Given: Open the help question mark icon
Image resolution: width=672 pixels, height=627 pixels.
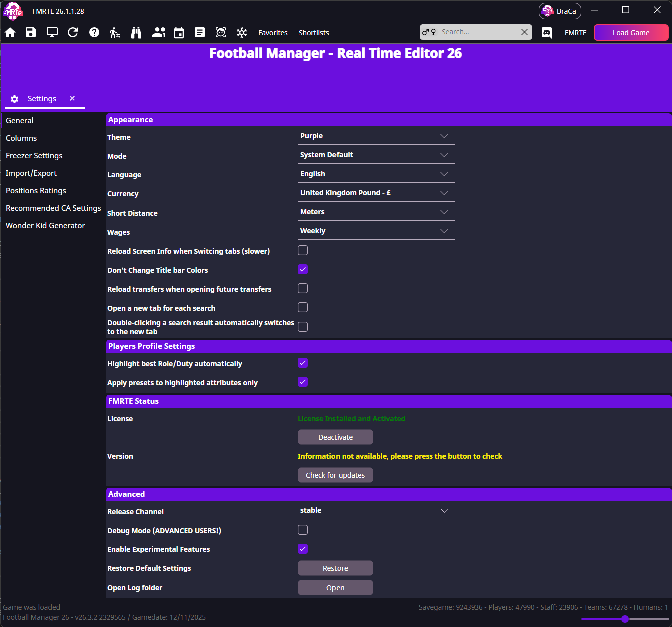Looking at the screenshot, I should [94, 33].
